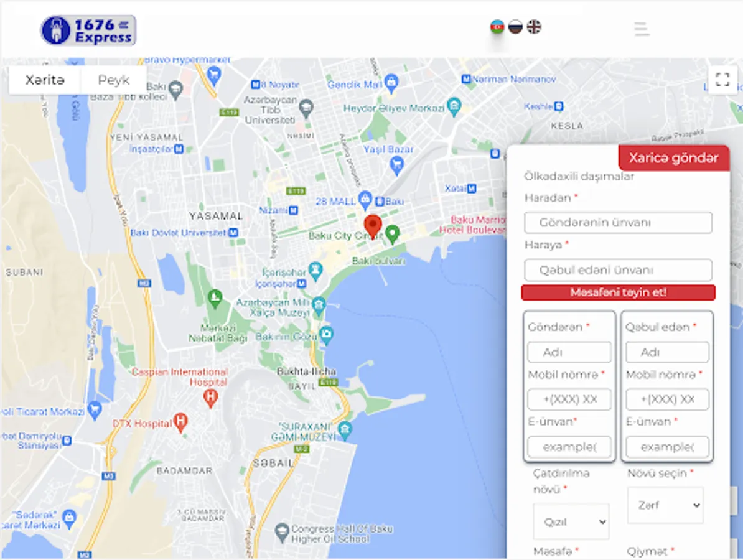Screen dimensions: 743x560
Task: Click the Xətai metro icon
Action: [472, 189]
